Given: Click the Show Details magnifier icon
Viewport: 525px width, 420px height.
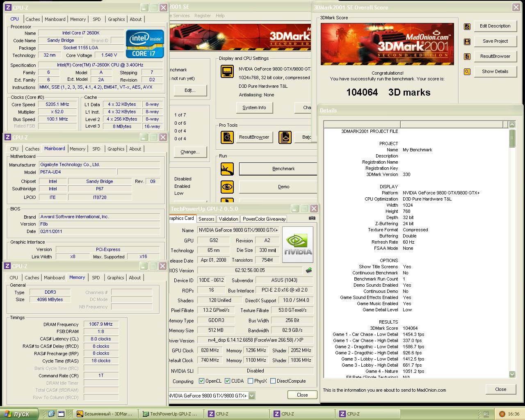Looking at the screenshot, I should [x=467, y=72].
